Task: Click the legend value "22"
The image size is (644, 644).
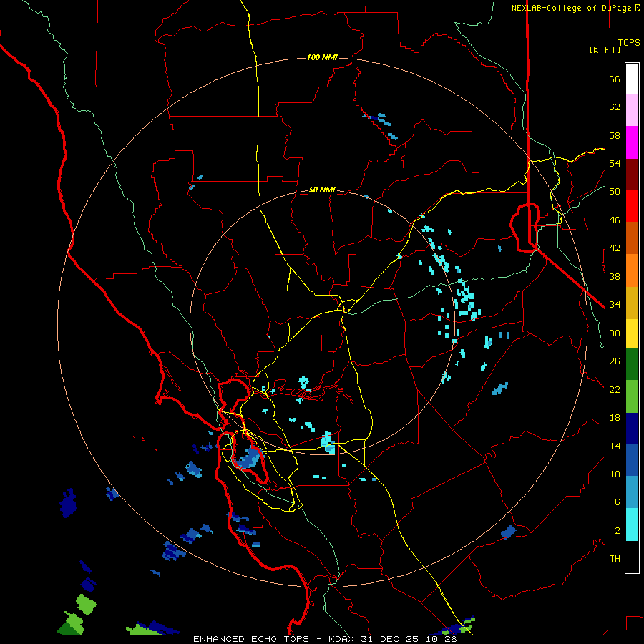Action: tap(615, 389)
